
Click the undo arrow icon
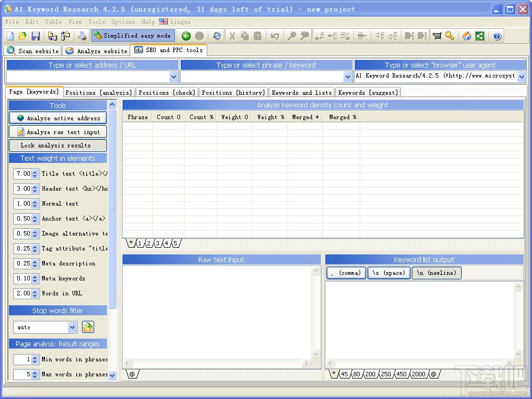pyautogui.click(x=275, y=36)
